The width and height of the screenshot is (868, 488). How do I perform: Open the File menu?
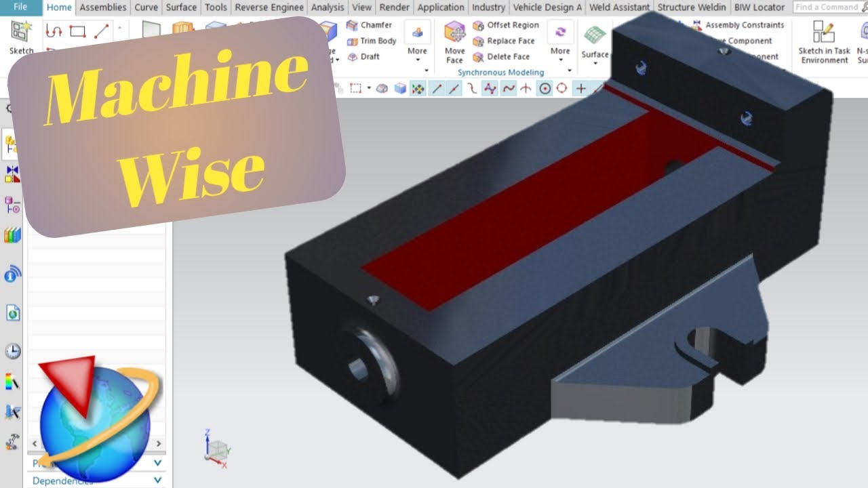20,7
